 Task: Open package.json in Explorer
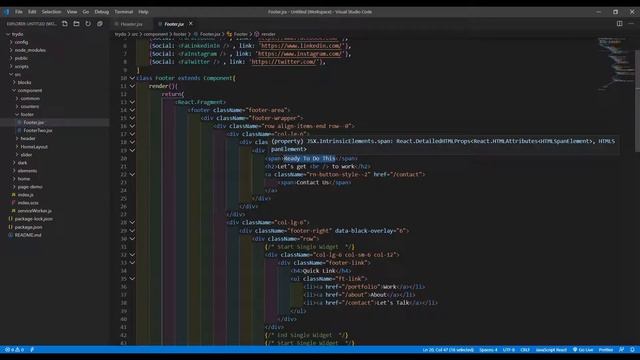coord(28,227)
